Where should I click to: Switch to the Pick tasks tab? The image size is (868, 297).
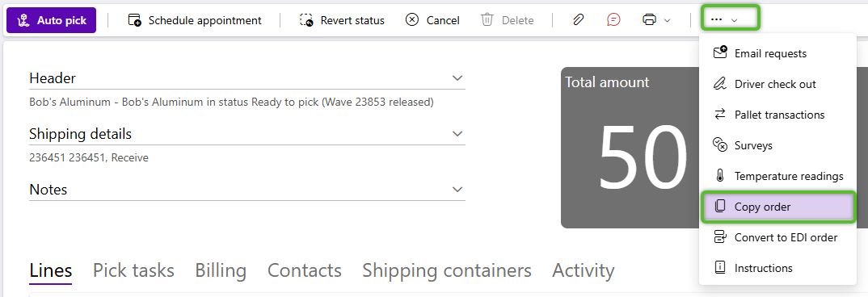[x=133, y=270]
